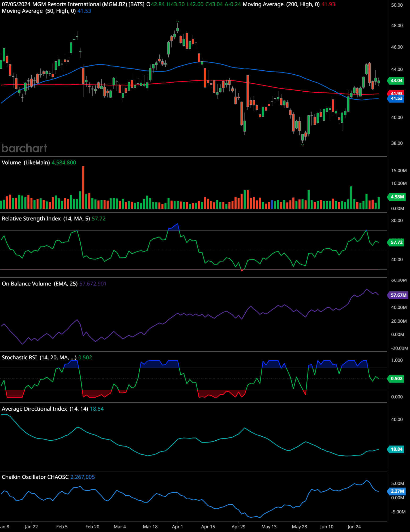Click the 50.00 price axis label
The height and width of the screenshot is (532, 410).
[x=397, y=5]
